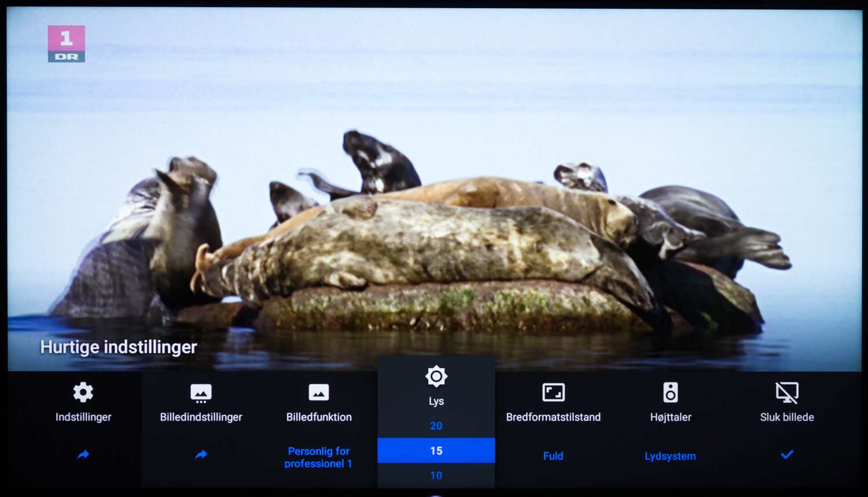
Task: Change wide mode value 'Fuld'
Action: (x=553, y=456)
